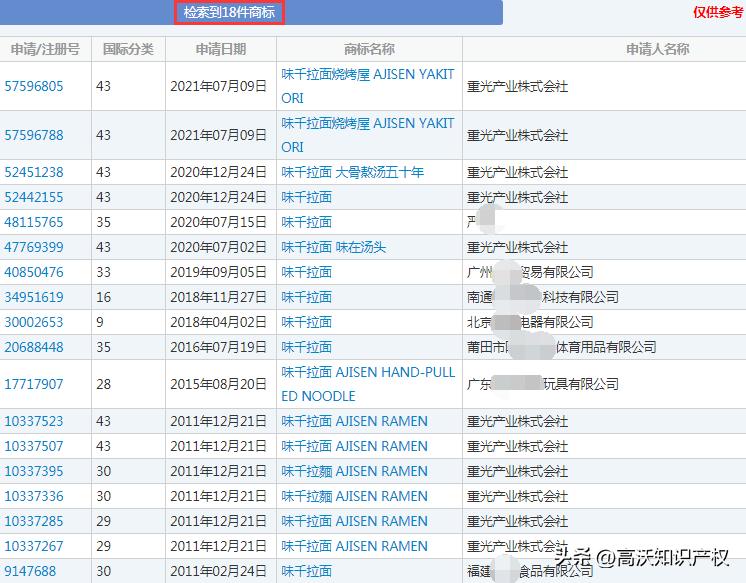Open registration number 10337336
The height and width of the screenshot is (583, 746).
click(34, 496)
